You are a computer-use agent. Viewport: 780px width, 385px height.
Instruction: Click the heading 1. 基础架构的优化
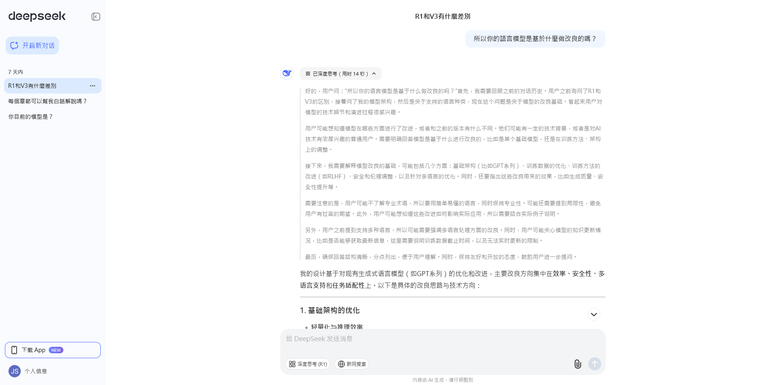coord(330,310)
